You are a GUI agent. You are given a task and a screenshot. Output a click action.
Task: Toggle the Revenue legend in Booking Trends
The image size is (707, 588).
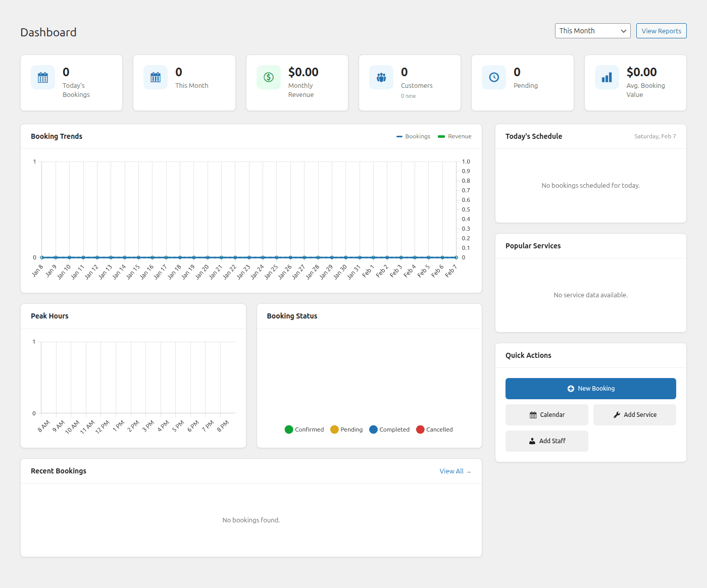tap(454, 136)
